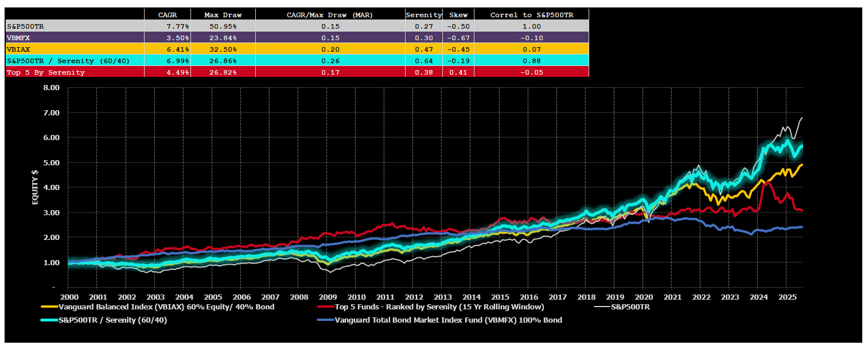The height and width of the screenshot is (345, 868).
Task: Click the blue VBMFX legend line swatch
Action: click(326, 320)
